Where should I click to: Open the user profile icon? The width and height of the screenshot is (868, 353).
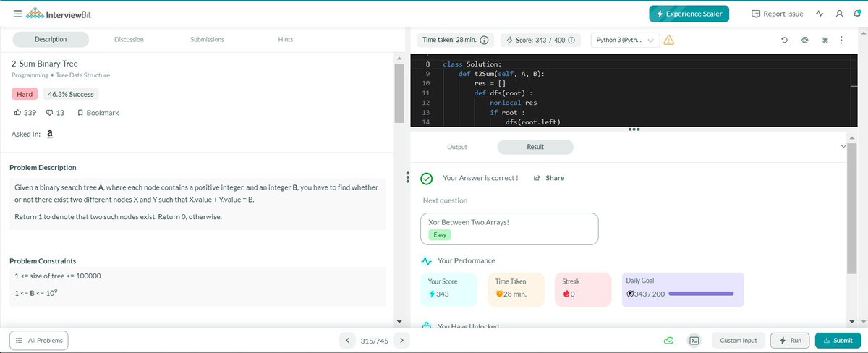839,14
